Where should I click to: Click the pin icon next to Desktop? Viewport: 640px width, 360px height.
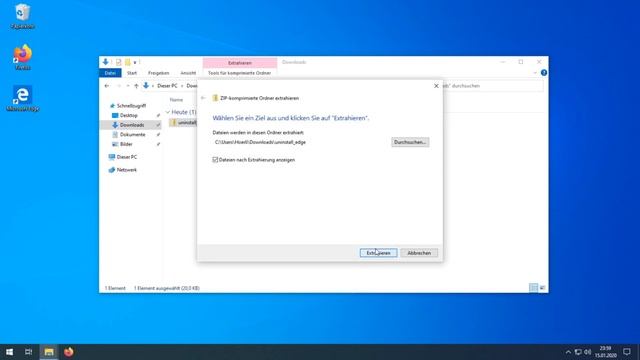158,116
